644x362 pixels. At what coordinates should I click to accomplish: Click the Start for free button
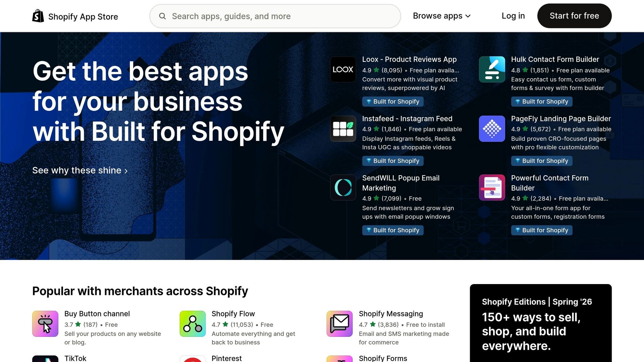(x=574, y=16)
